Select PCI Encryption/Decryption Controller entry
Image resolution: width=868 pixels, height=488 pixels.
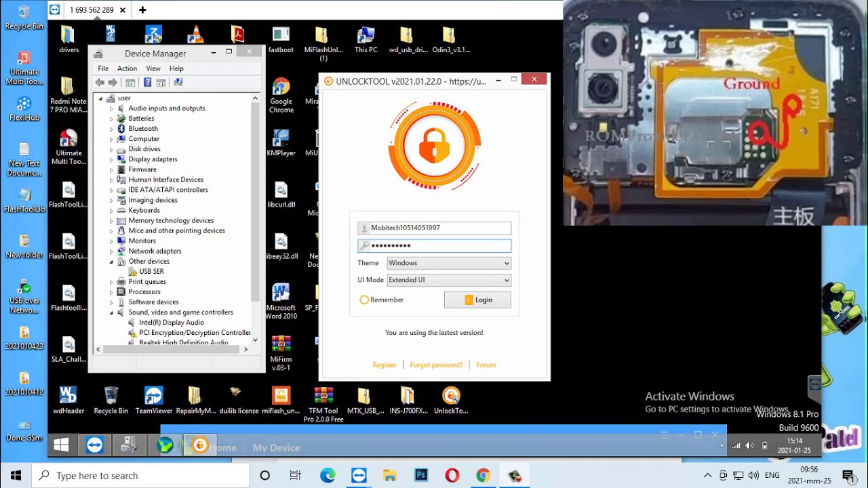point(189,333)
